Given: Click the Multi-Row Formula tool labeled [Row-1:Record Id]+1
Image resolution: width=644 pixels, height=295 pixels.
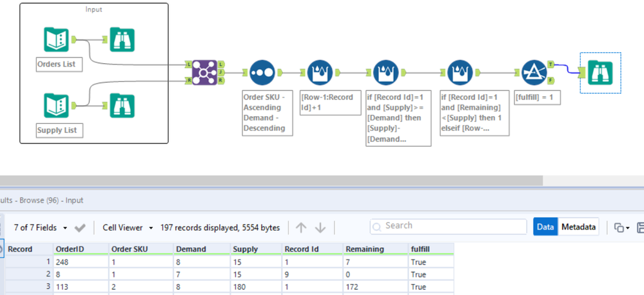Looking at the screenshot, I should [x=320, y=74].
